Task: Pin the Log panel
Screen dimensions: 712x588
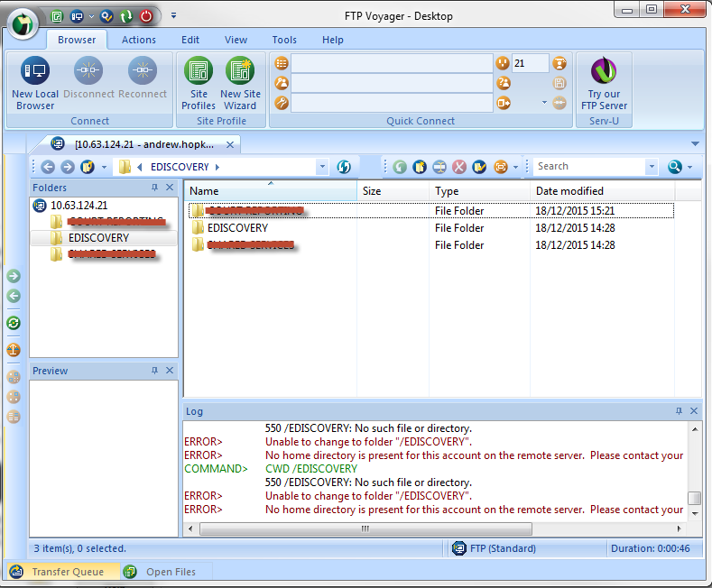Action: (679, 411)
